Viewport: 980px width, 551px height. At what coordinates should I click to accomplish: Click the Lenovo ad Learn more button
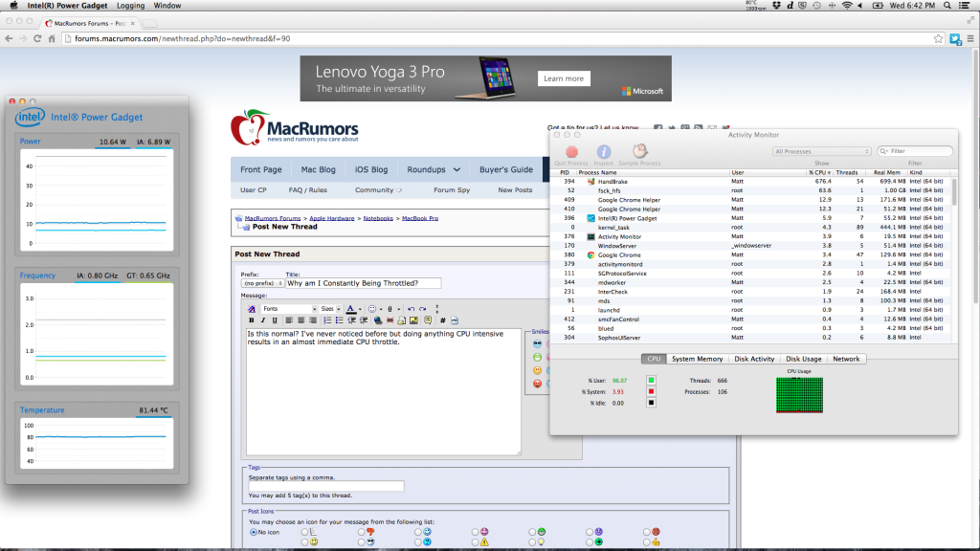tap(564, 78)
